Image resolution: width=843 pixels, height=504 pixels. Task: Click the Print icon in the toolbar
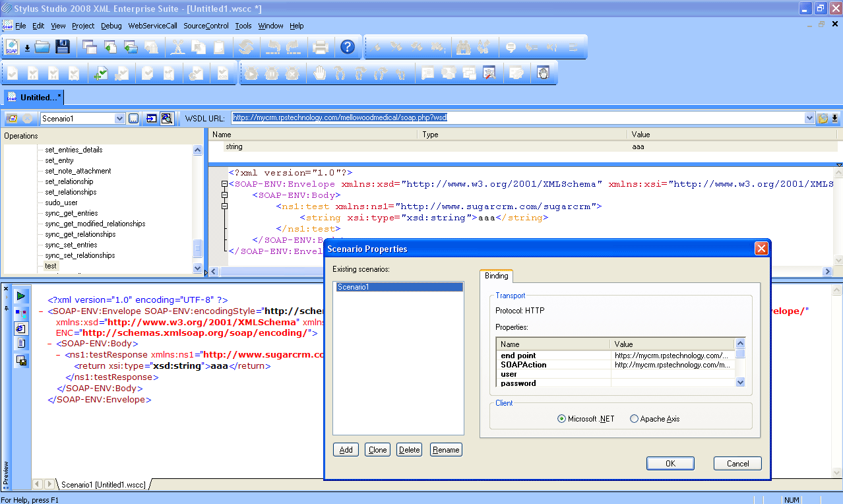(x=321, y=47)
